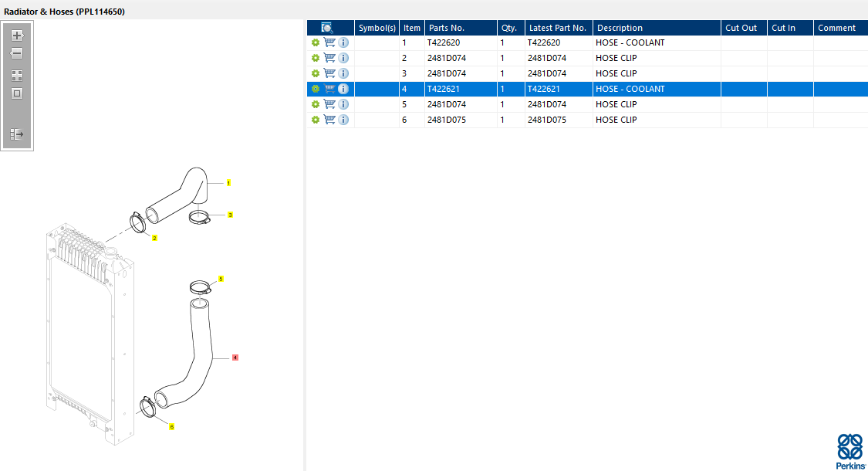
Task: Add item 4 T422621 to cart
Action: [329, 89]
